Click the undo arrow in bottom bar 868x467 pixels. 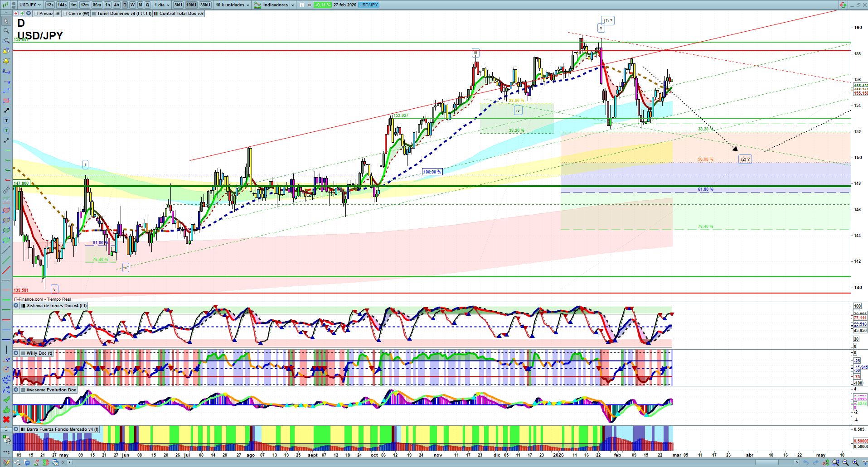click(806, 462)
